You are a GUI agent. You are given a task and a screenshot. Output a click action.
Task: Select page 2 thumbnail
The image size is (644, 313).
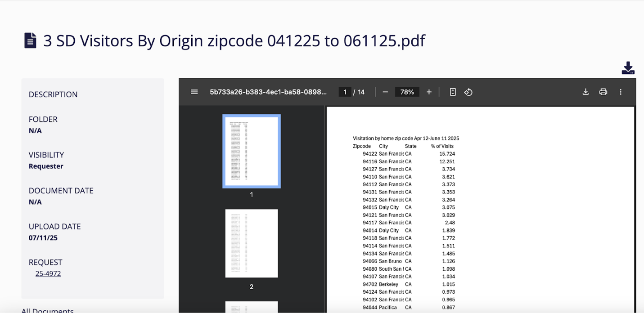(251, 243)
